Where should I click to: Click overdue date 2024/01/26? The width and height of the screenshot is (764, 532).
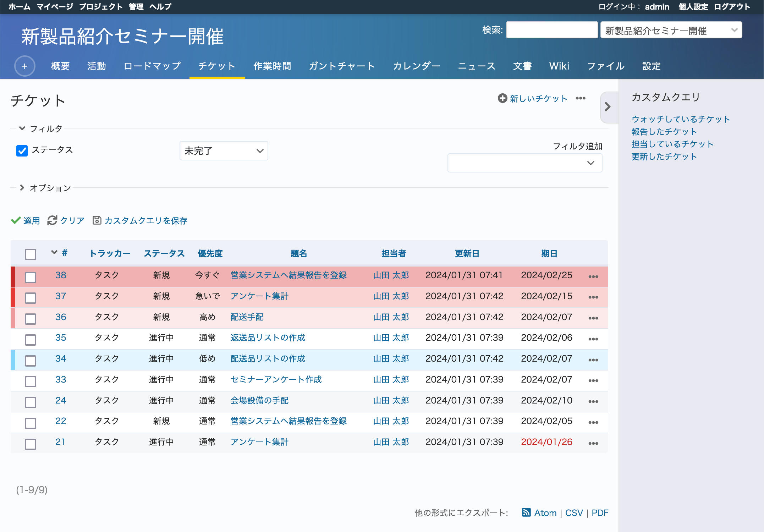pos(546,442)
